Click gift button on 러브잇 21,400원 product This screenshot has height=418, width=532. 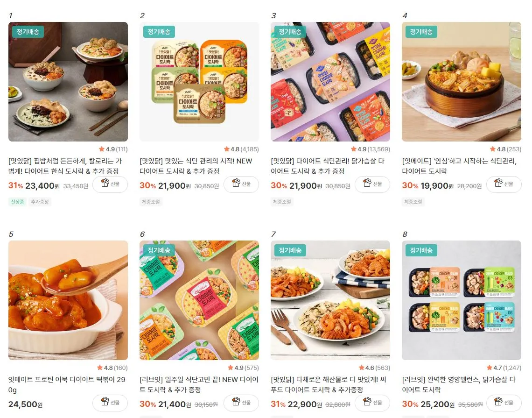coord(241,403)
